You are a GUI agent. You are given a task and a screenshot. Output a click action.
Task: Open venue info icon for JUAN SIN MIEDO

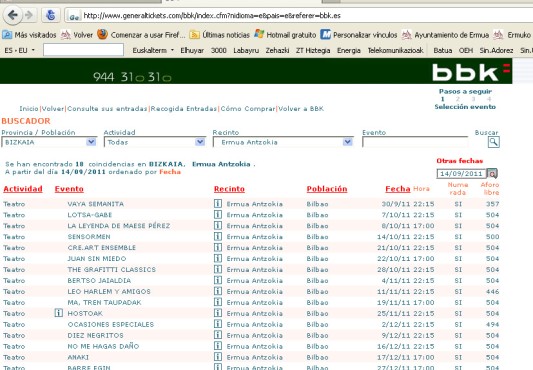point(218,258)
